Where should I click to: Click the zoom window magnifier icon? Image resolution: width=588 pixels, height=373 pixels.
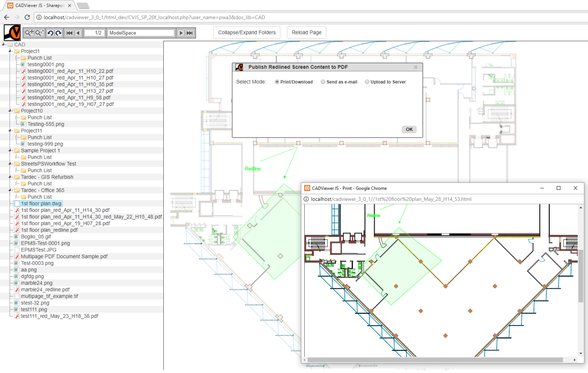[x=39, y=33]
